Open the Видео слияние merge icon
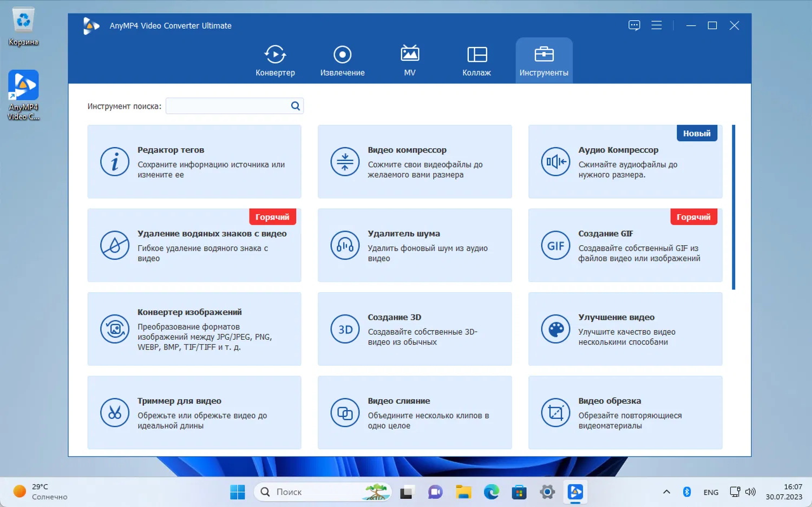The image size is (812, 507). coord(345,413)
